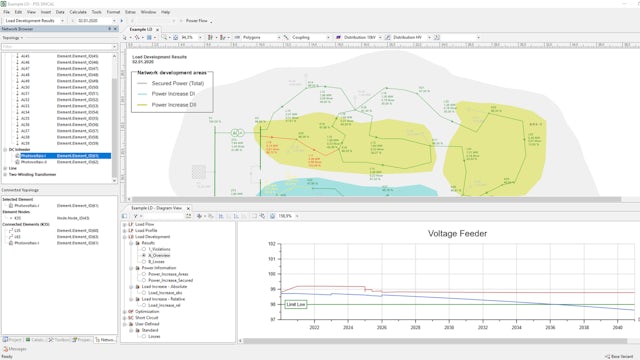Click the selection pointer tool icon
The image size is (640, 360).
125,38
